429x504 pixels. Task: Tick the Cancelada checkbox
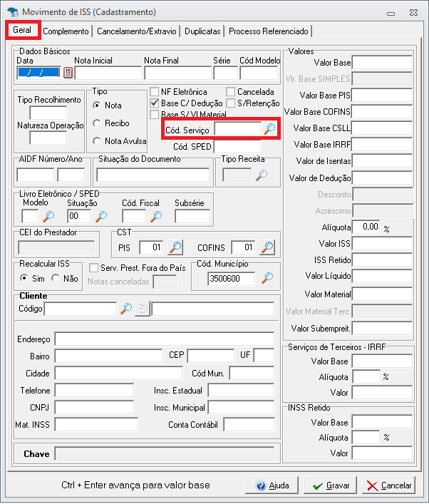[231, 92]
